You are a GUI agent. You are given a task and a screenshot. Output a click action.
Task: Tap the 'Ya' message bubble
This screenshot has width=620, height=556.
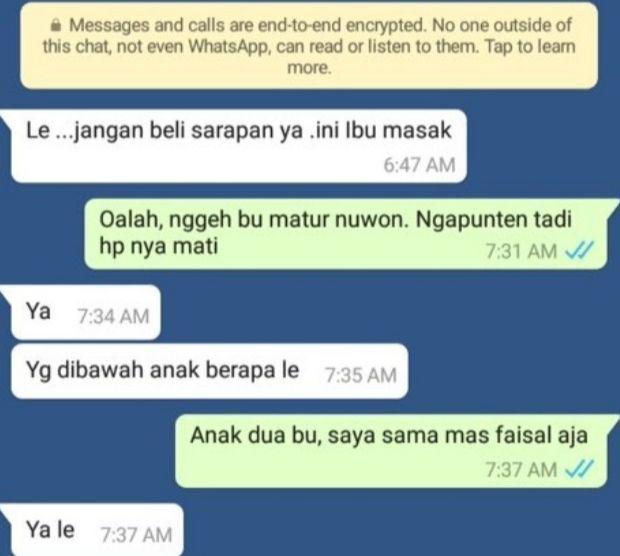coord(86,312)
